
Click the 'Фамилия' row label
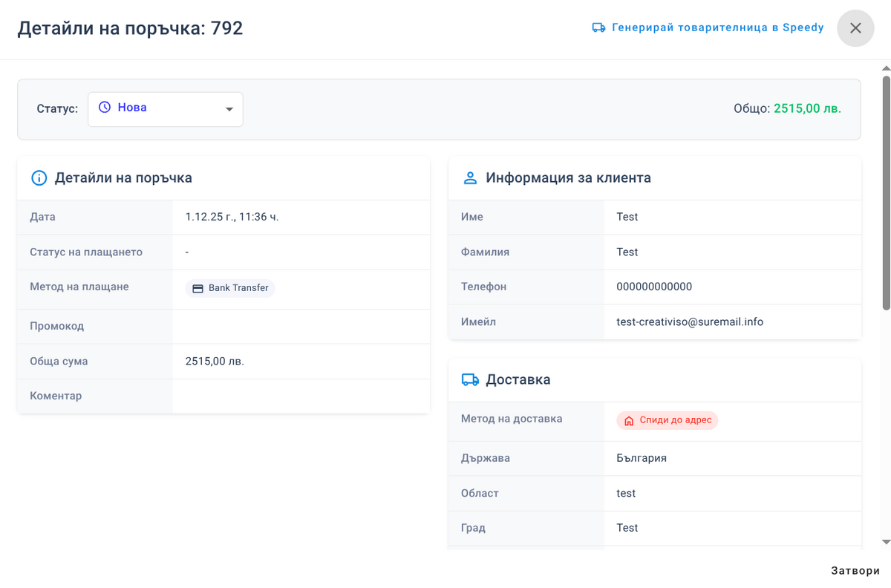[x=486, y=252]
